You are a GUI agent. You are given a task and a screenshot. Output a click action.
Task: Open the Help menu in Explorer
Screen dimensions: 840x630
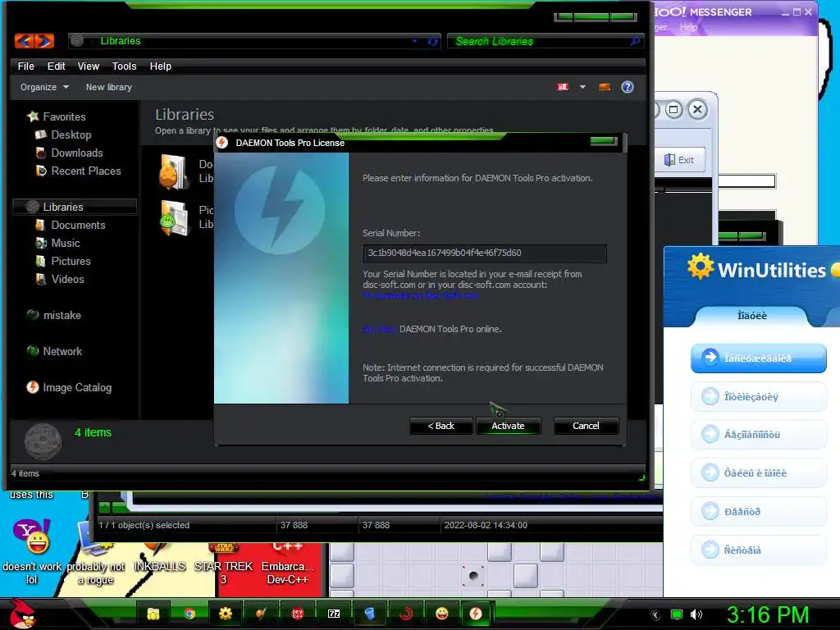[x=161, y=66]
